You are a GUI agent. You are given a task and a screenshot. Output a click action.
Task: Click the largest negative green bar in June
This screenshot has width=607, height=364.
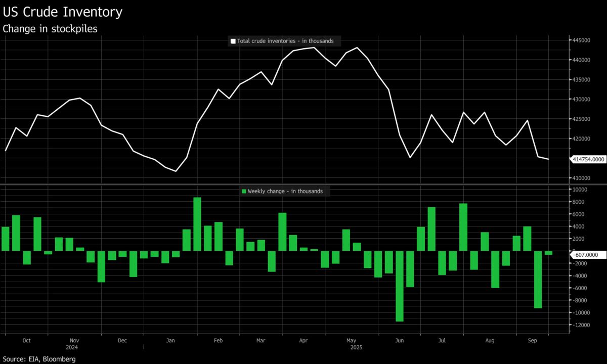400,286
